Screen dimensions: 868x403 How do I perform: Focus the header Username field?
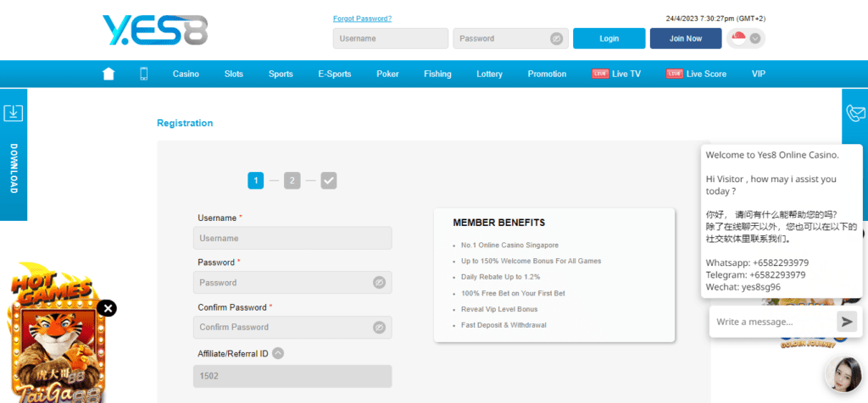(390, 39)
